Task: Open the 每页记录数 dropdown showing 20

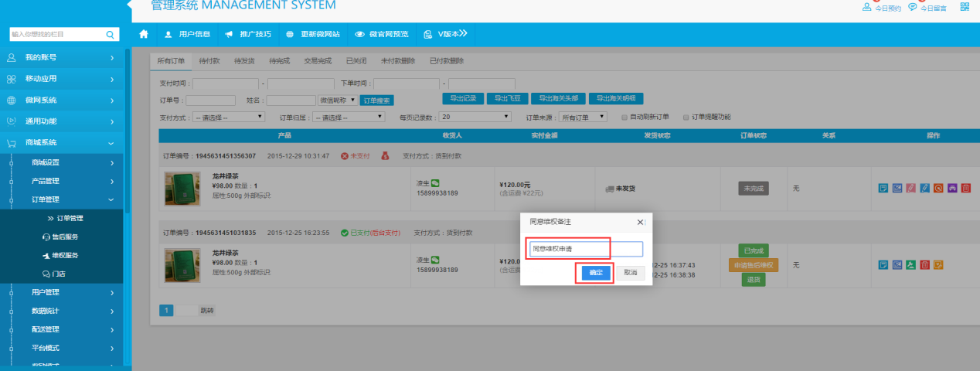Action: point(475,117)
